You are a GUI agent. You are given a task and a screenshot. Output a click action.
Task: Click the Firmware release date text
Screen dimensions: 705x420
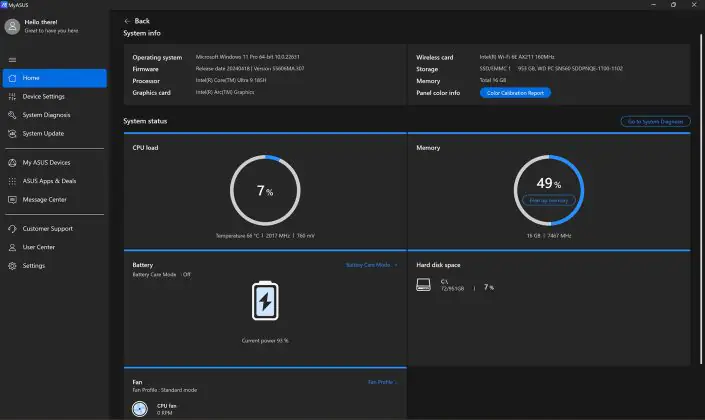click(250, 68)
